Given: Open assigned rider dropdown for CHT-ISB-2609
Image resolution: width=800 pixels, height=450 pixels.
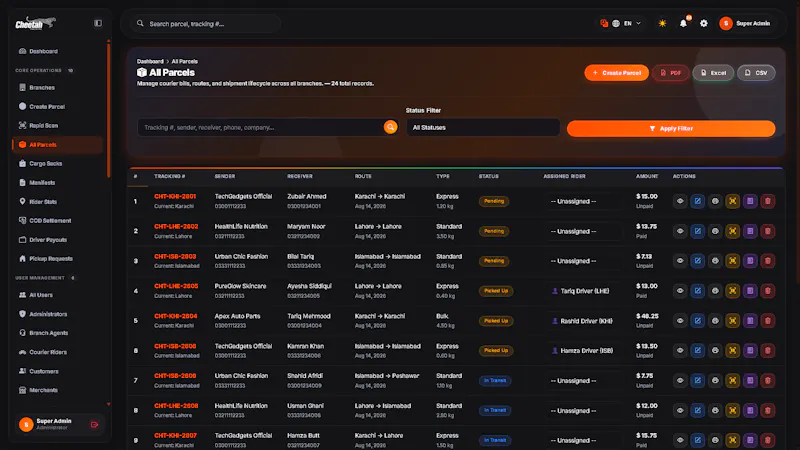Looking at the screenshot, I should (584, 381).
